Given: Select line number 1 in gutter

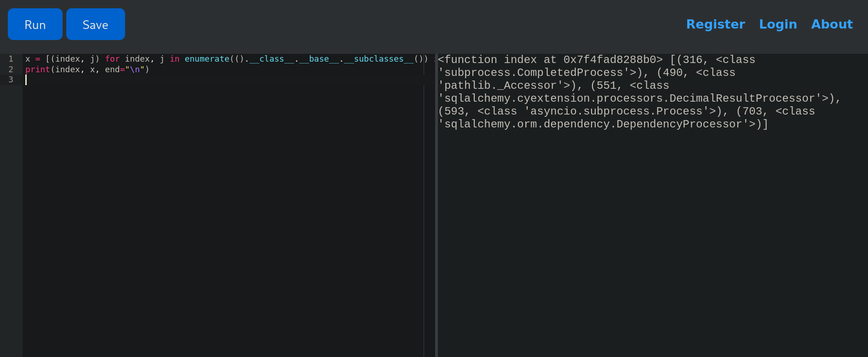Looking at the screenshot, I should [11, 59].
